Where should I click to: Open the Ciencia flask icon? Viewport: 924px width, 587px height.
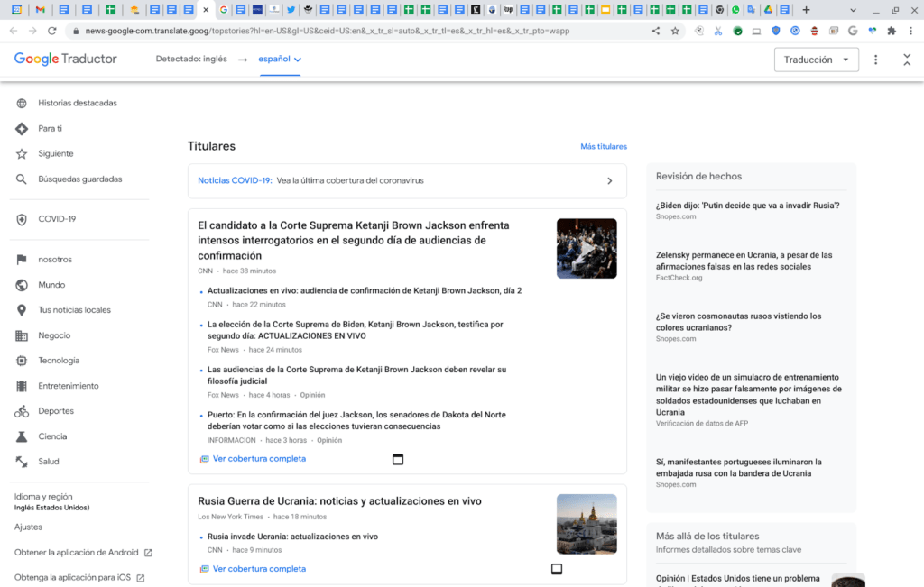click(22, 436)
